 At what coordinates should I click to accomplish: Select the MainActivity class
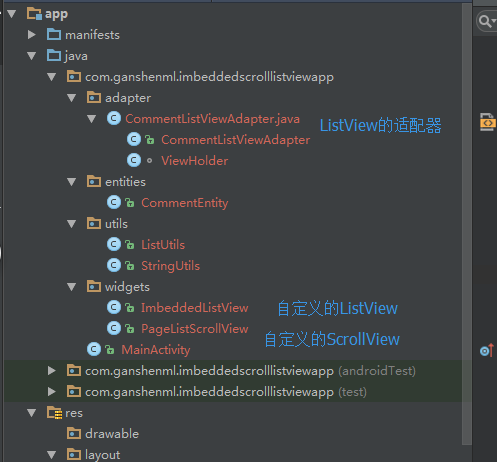[156, 350]
